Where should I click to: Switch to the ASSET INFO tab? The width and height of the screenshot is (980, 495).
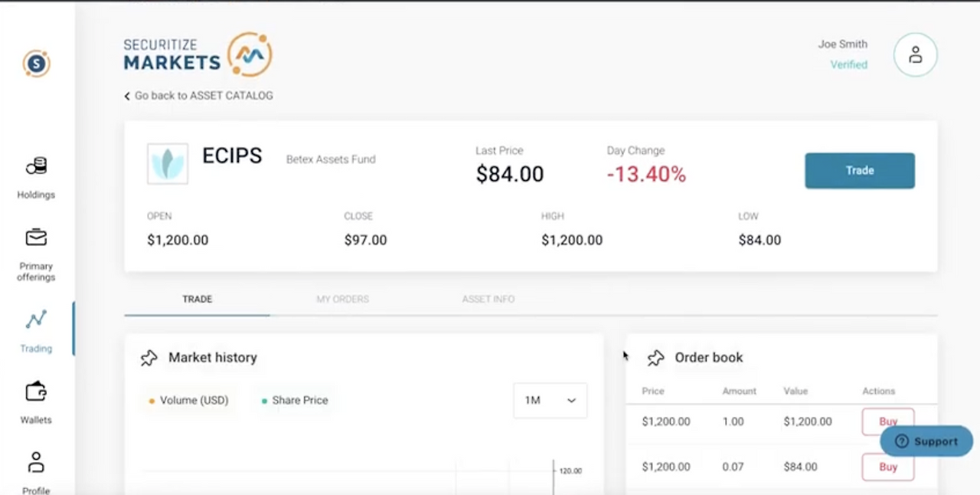pos(488,299)
